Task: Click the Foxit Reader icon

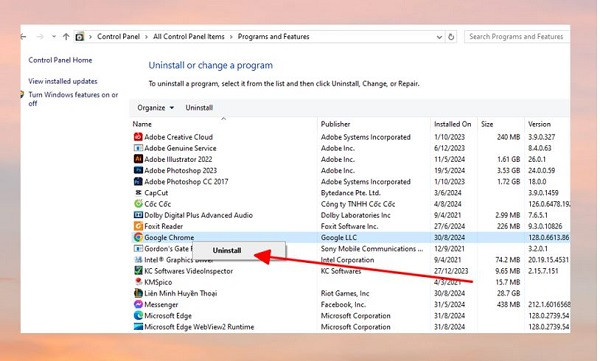Action: (138, 226)
